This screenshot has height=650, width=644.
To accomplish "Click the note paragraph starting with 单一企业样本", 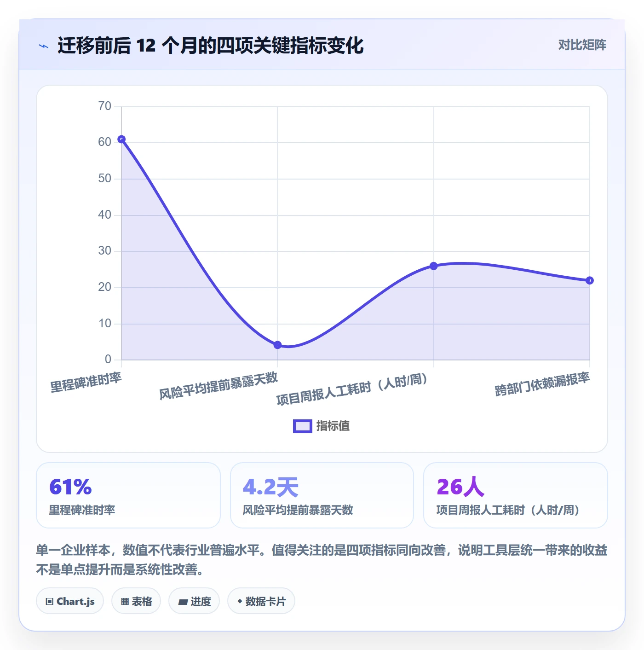I will click(x=322, y=560).
